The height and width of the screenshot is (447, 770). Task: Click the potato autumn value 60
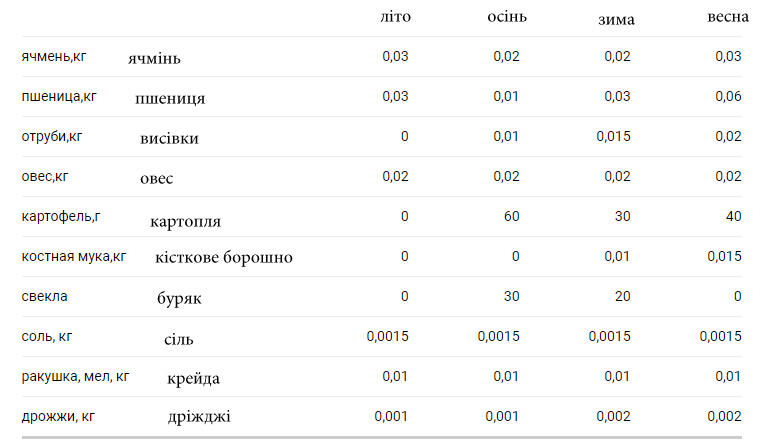(511, 216)
